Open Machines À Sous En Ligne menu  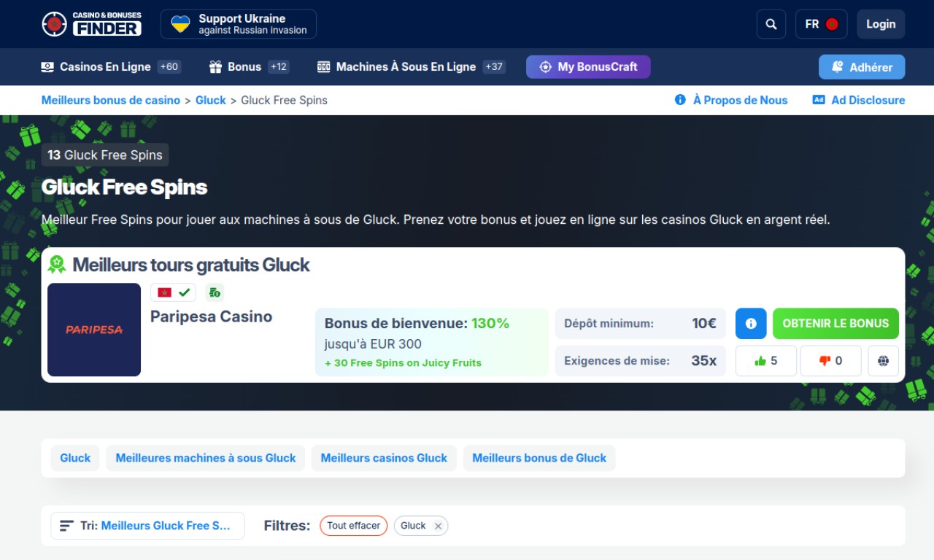pyautogui.click(x=412, y=66)
